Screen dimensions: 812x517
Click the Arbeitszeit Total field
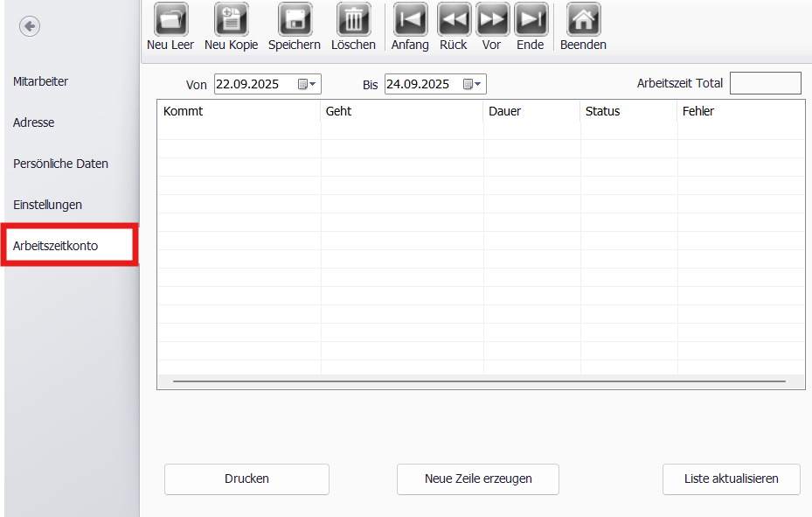tap(766, 83)
